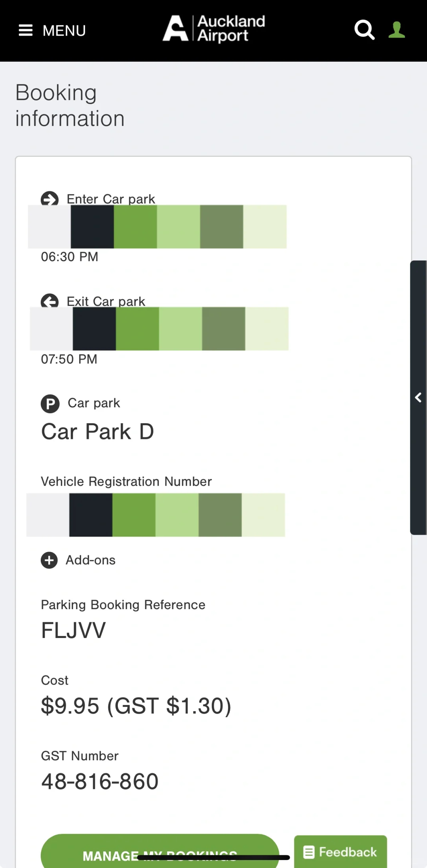
Task: Open the Feedback button
Action: tap(340, 852)
